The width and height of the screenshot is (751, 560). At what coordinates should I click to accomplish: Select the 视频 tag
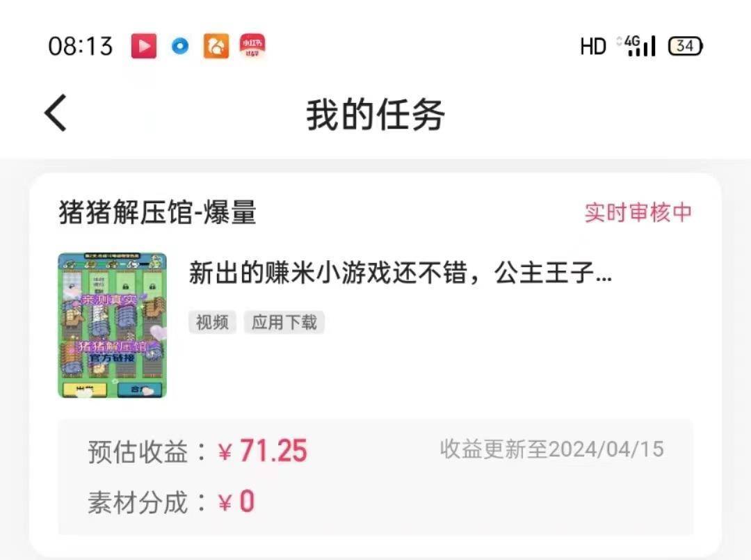pos(212,322)
